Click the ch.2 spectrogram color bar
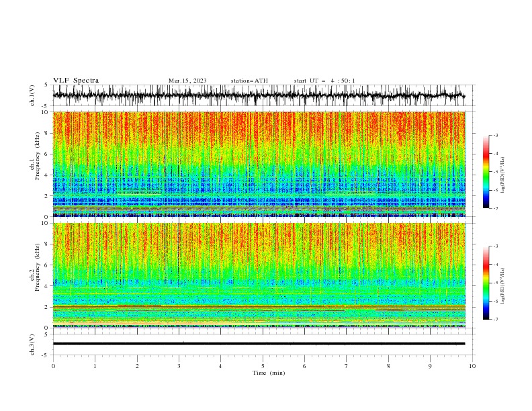Screen dimensions: 532x411 click(486, 283)
